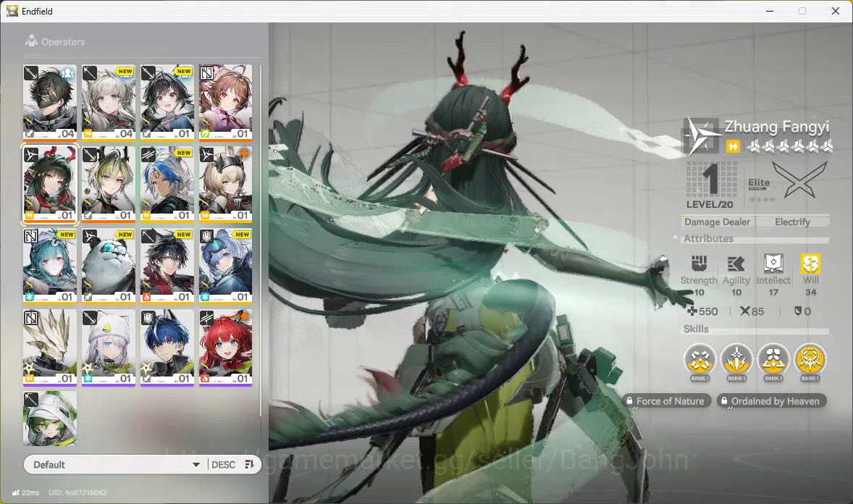Select the black-haired smiling girl NEW operator
The width and height of the screenshot is (853, 504).
point(167,102)
